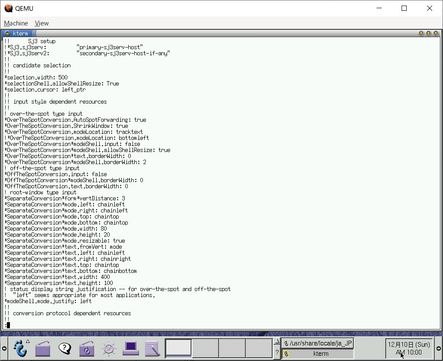Screen dimensions: 443x361
Task: Click the "*selection.width: 500" line
Action: [36, 77]
